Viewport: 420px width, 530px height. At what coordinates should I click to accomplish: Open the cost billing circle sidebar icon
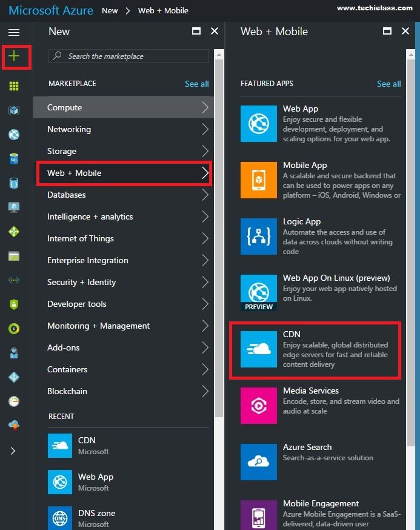(14, 329)
